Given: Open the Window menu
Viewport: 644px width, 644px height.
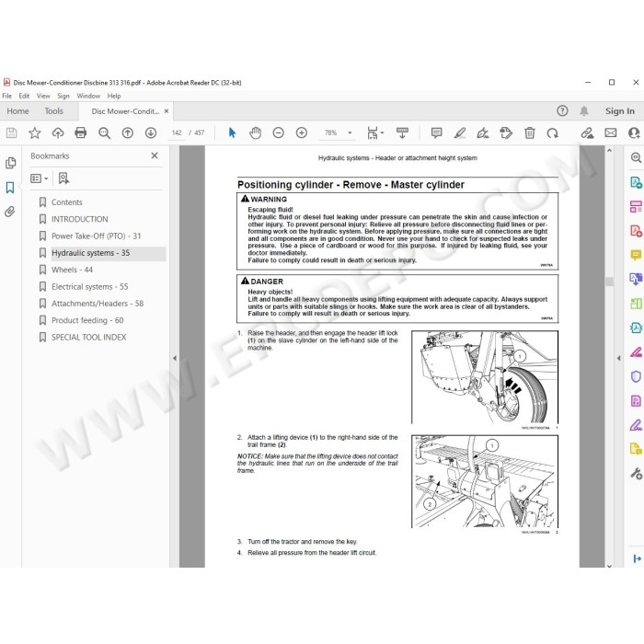Looking at the screenshot, I should (x=88, y=96).
